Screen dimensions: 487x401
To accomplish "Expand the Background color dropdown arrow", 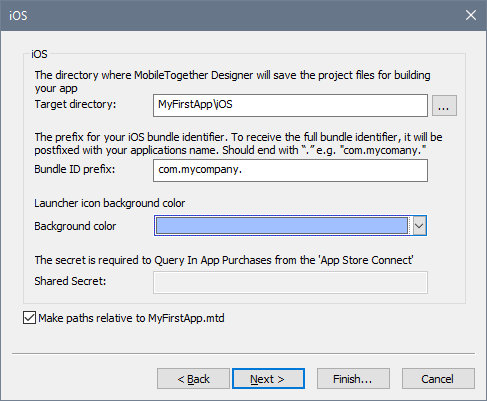I will tap(419, 226).
